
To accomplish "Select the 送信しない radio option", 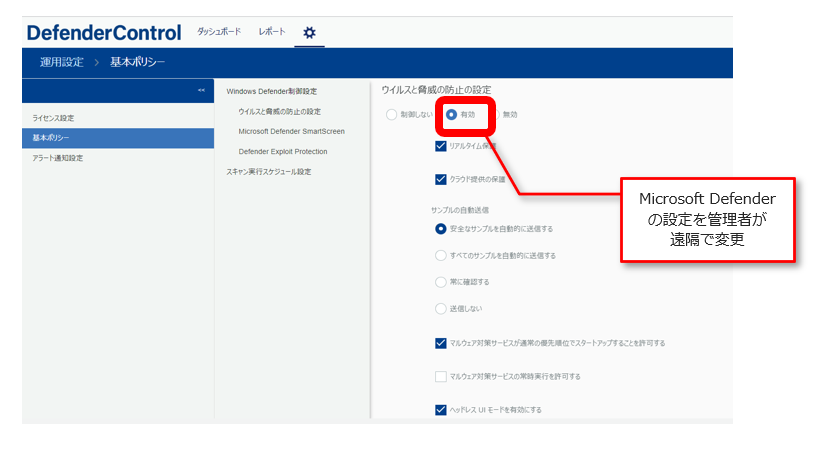I will coord(440,309).
